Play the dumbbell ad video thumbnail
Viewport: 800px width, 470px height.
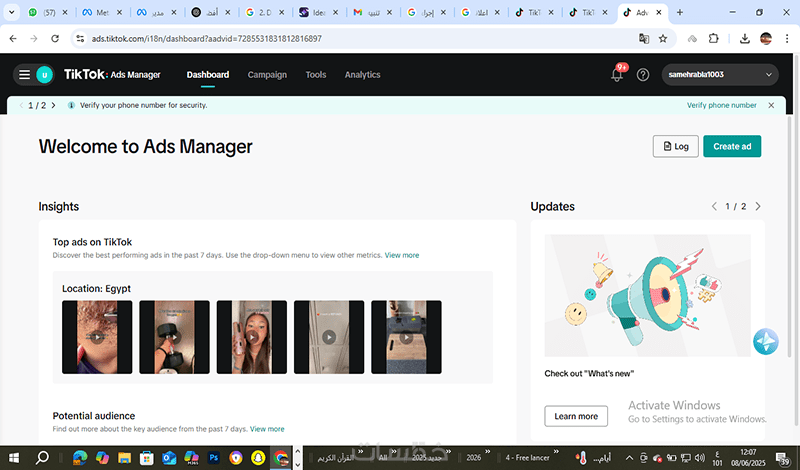pos(174,337)
